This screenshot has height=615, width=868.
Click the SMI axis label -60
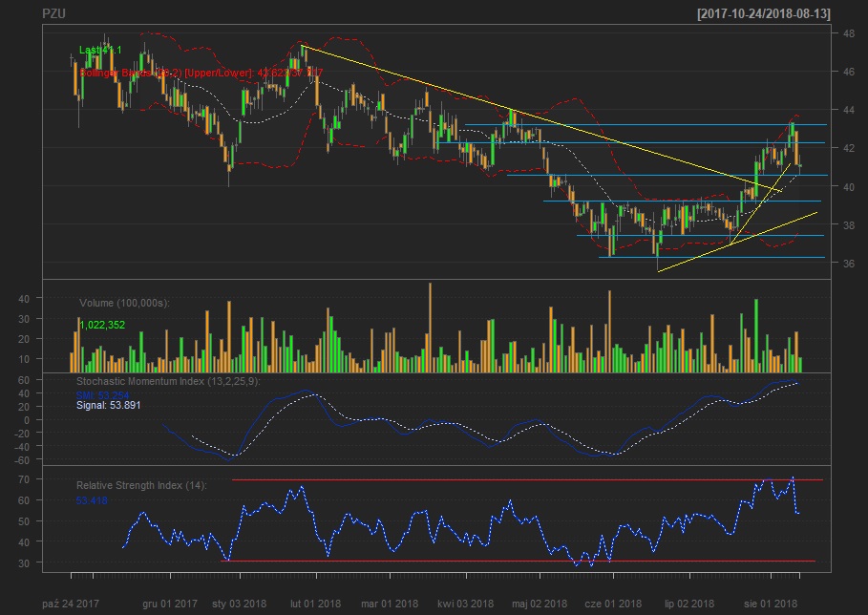click(22, 460)
